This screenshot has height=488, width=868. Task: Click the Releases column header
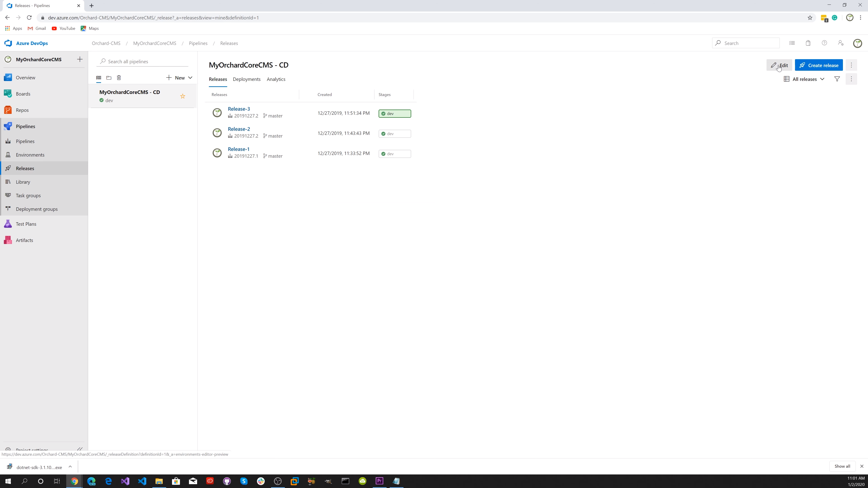click(219, 95)
